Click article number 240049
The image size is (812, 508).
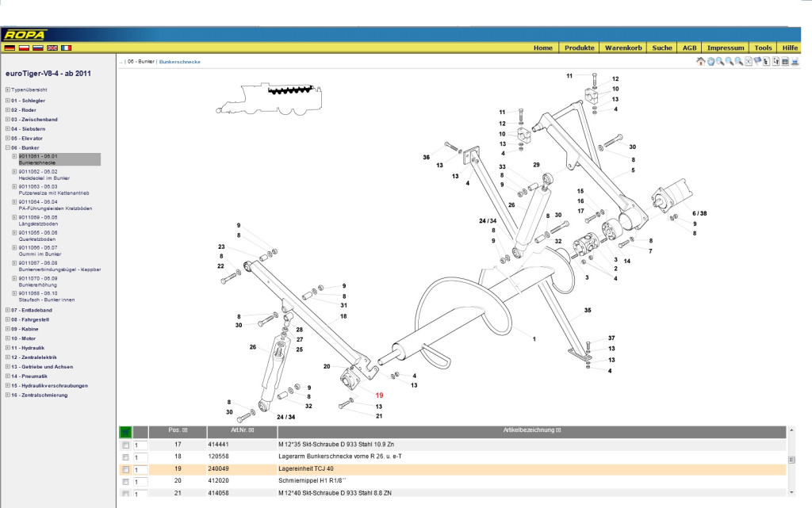tap(219, 468)
